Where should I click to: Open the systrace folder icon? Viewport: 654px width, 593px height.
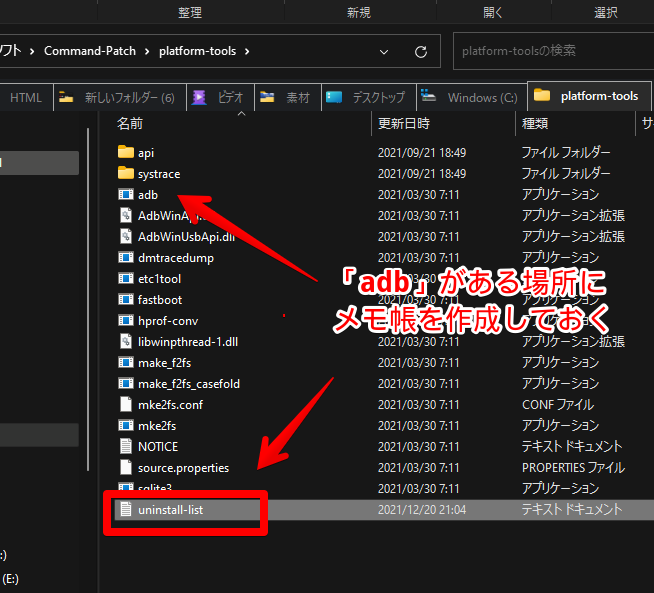point(126,173)
